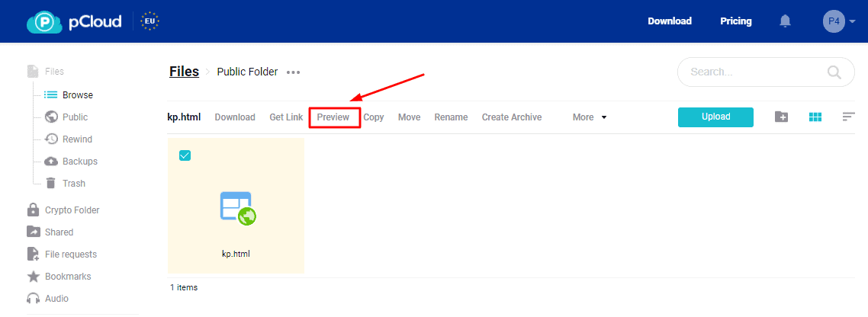Click the Files document icon in sidebar
Viewport: 868px width, 317px height.
34,72
